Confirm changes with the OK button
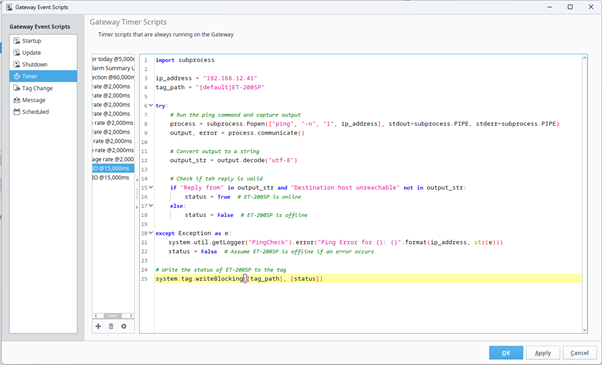602x365 pixels. point(506,353)
